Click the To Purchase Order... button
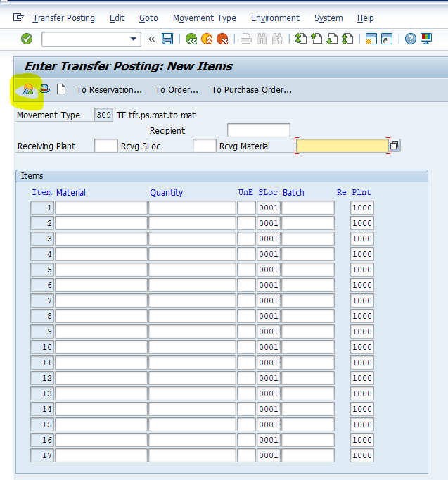 (252, 89)
